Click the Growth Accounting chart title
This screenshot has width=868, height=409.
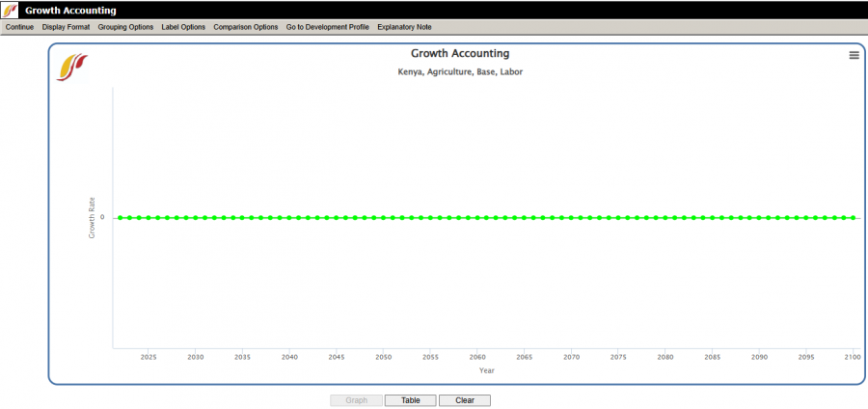pos(460,54)
